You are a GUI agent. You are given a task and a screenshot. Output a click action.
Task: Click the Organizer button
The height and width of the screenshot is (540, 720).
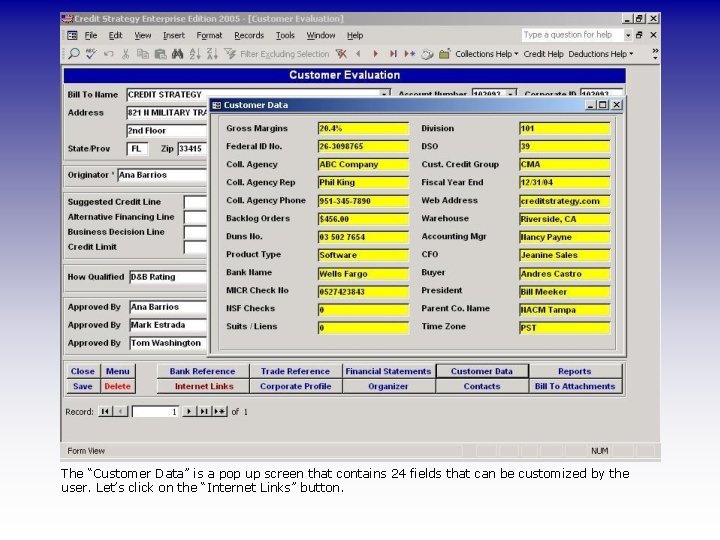(x=388, y=386)
